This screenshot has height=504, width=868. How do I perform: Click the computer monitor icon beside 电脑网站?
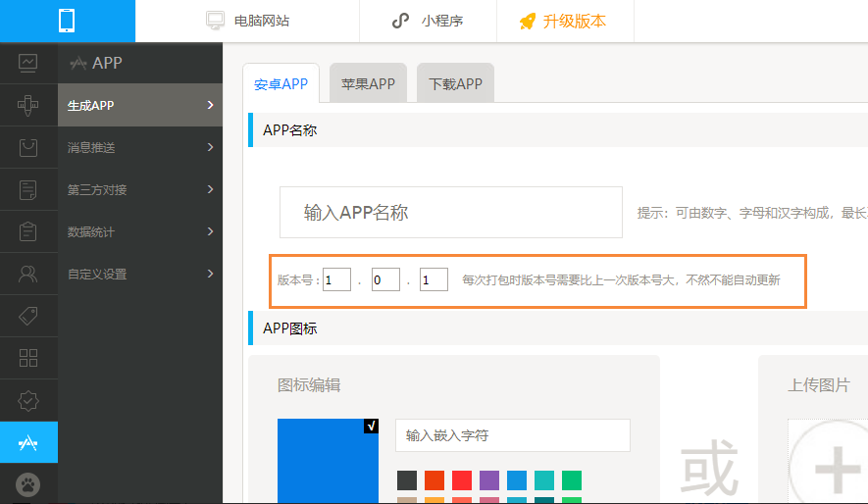(x=215, y=21)
